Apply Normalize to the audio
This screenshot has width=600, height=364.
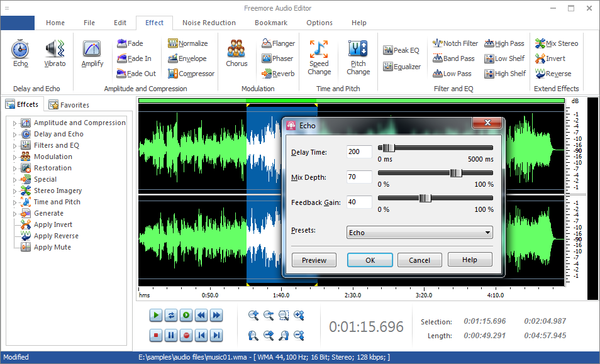click(188, 43)
